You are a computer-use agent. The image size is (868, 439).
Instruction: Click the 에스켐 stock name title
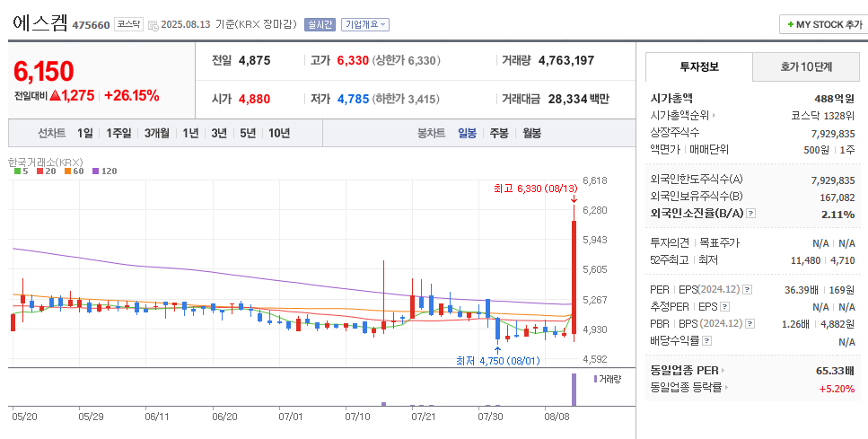click(39, 23)
